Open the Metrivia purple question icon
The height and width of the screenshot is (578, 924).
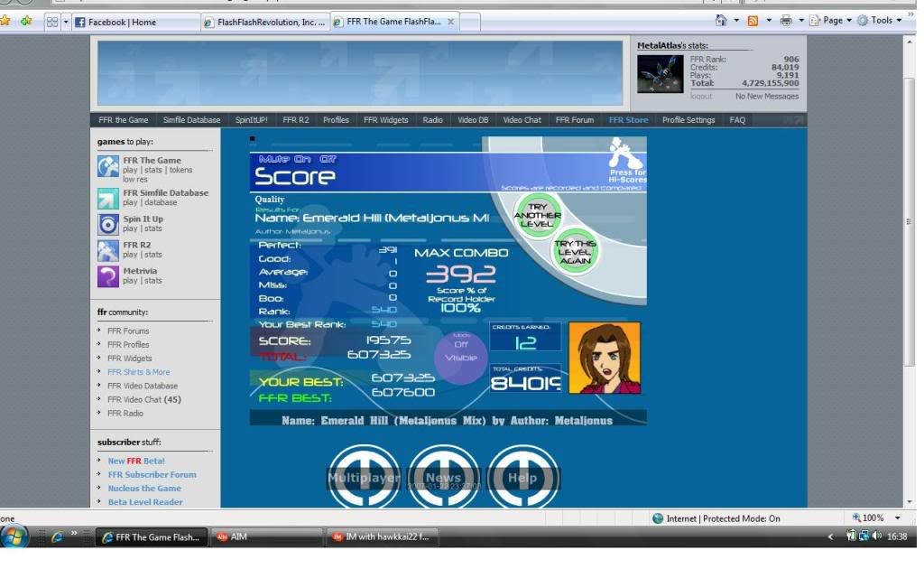[x=108, y=276]
